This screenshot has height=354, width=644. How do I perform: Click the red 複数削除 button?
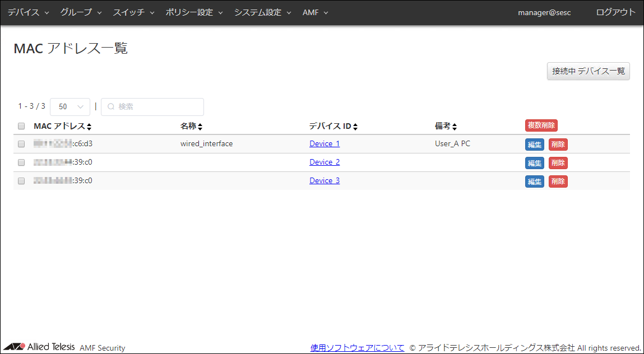(541, 125)
